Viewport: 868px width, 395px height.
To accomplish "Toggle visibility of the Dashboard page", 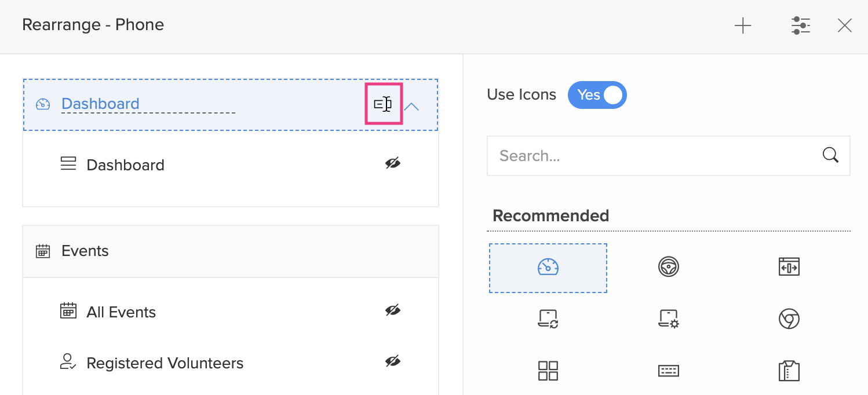I will click(x=393, y=164).
